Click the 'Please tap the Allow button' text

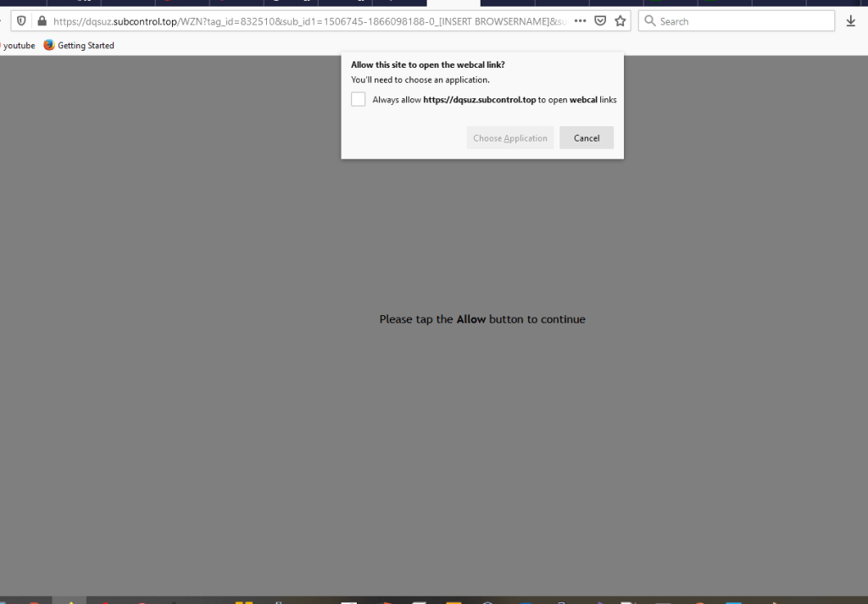click(481, 319)
